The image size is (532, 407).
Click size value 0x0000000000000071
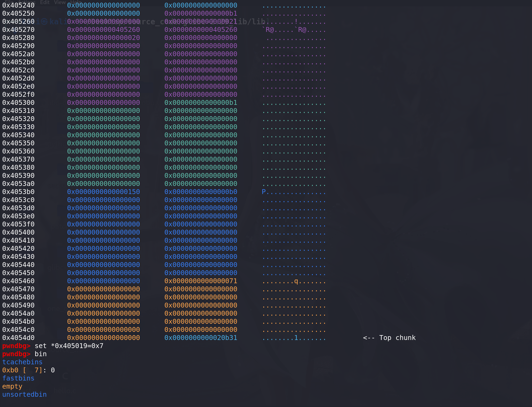(x=201, y=281)
